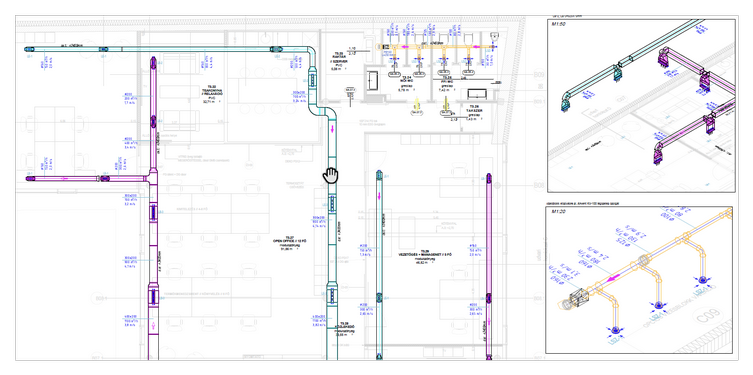This screenshot has height=375, width=753.
Task: Pick the topmost purple terminal on the vertical purple duct
Action: [x=153, y=63]
